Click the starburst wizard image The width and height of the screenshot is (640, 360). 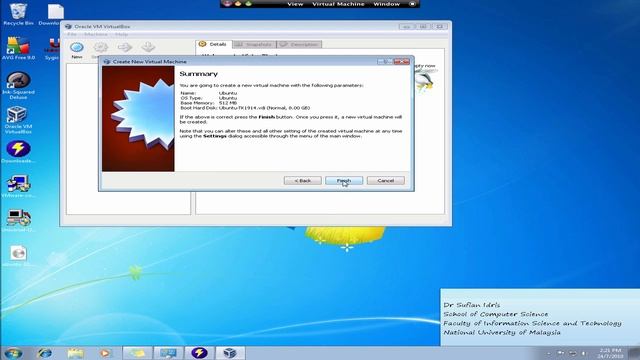coord(138,119)
